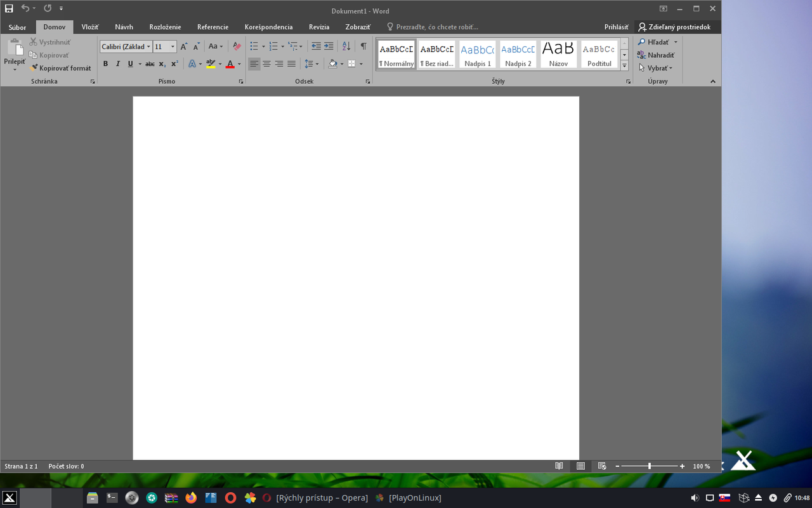Align text right
The height and width of the screenshot is (508, 812).
click(x=279, y=63)
